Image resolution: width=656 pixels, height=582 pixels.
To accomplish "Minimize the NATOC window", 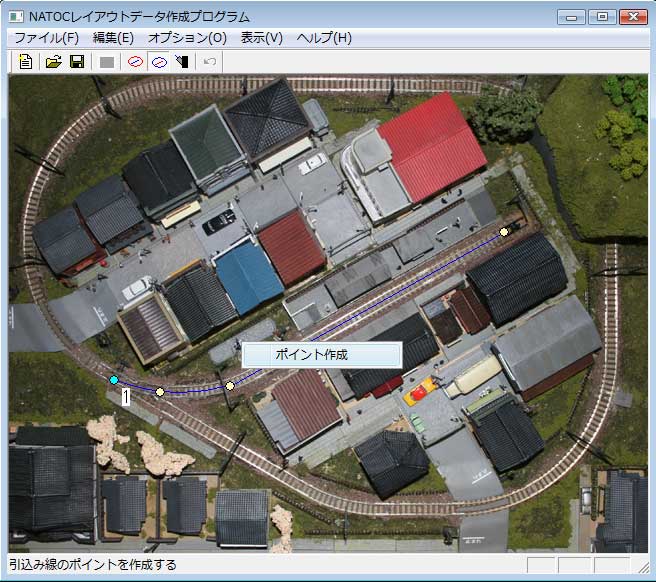I will (571, 17).
